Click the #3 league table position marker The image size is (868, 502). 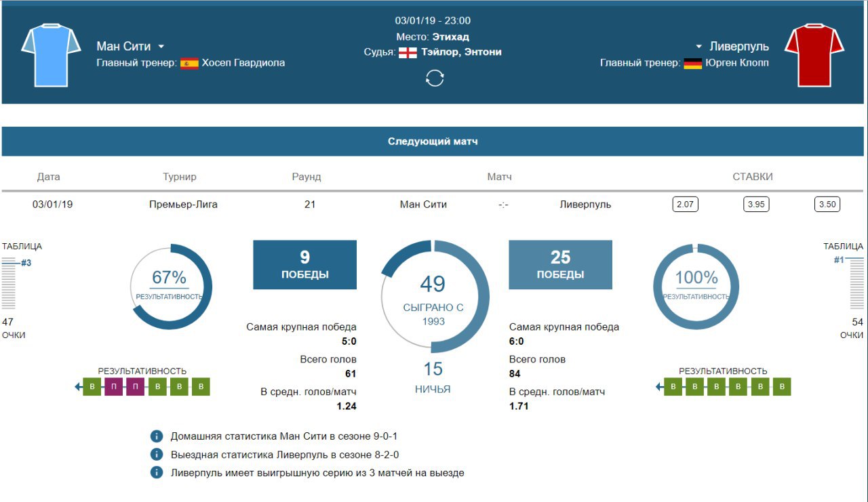point(26,263)
